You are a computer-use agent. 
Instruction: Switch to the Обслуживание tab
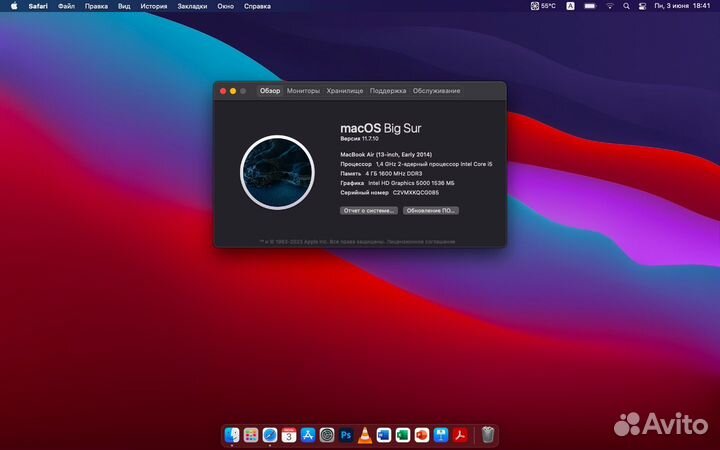pos(436,91)
